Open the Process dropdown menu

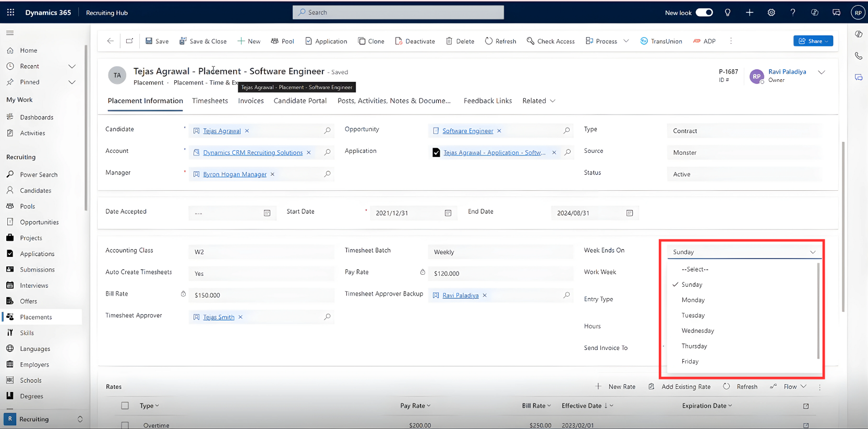[x=626, y=41]
